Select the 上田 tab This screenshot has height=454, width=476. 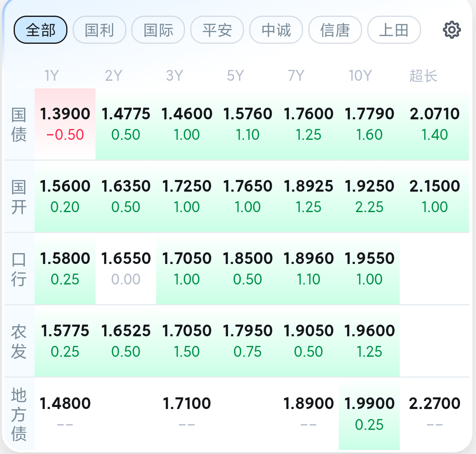(x=394, y=30)
